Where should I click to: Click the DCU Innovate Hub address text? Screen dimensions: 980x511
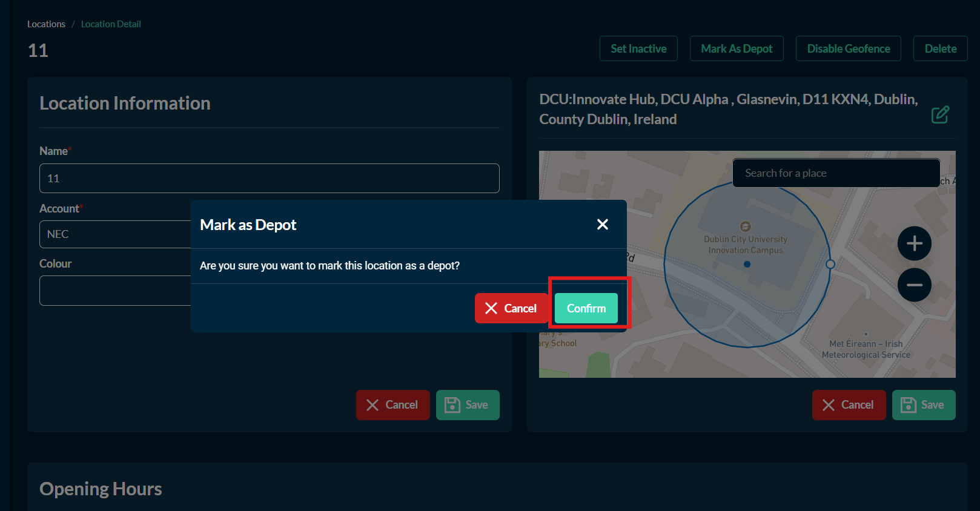point(729,109)
